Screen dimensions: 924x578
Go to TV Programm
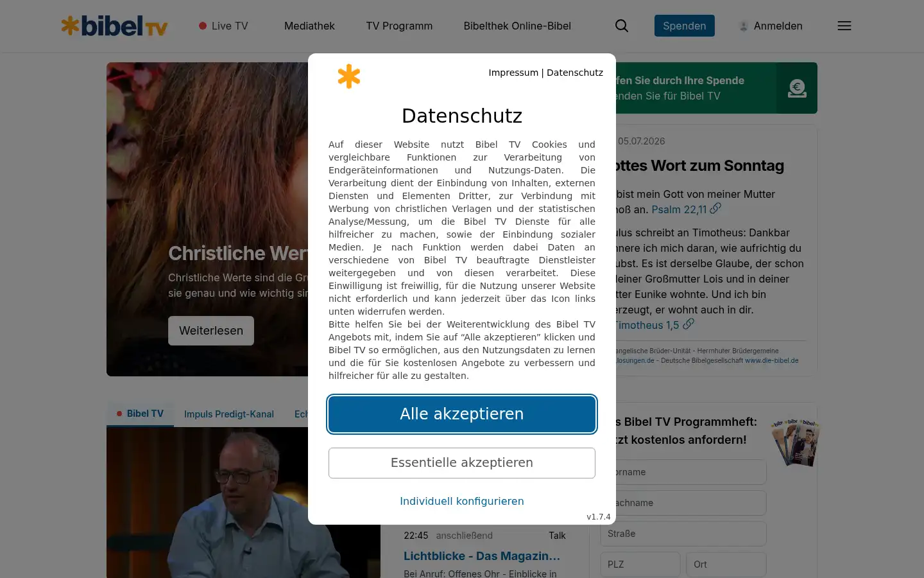click(399, 26)
